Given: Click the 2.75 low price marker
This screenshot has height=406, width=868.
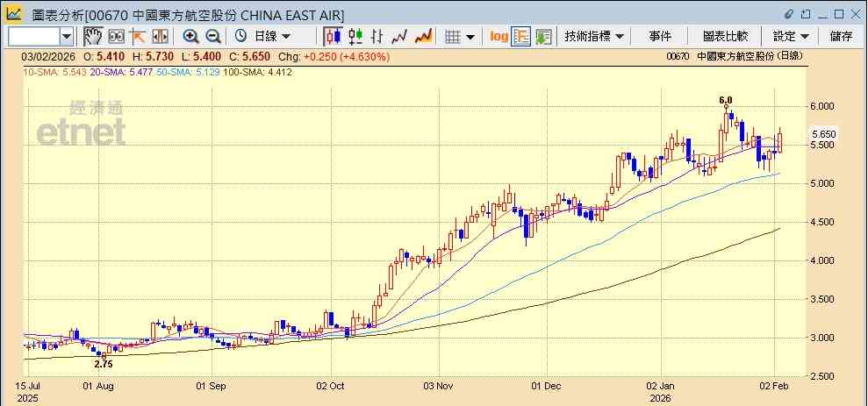Looking at the screenshot, I should click(x=104, y=364).
